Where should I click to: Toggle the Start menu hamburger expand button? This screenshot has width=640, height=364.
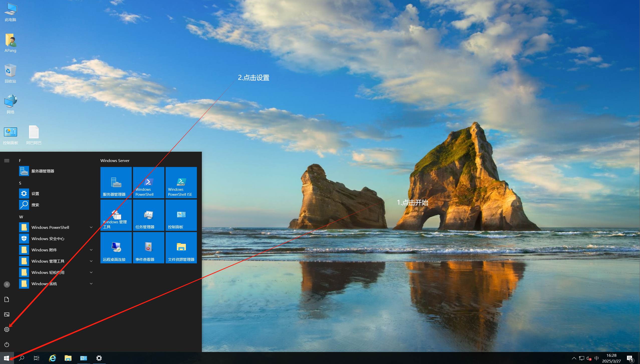coord(7,160)
